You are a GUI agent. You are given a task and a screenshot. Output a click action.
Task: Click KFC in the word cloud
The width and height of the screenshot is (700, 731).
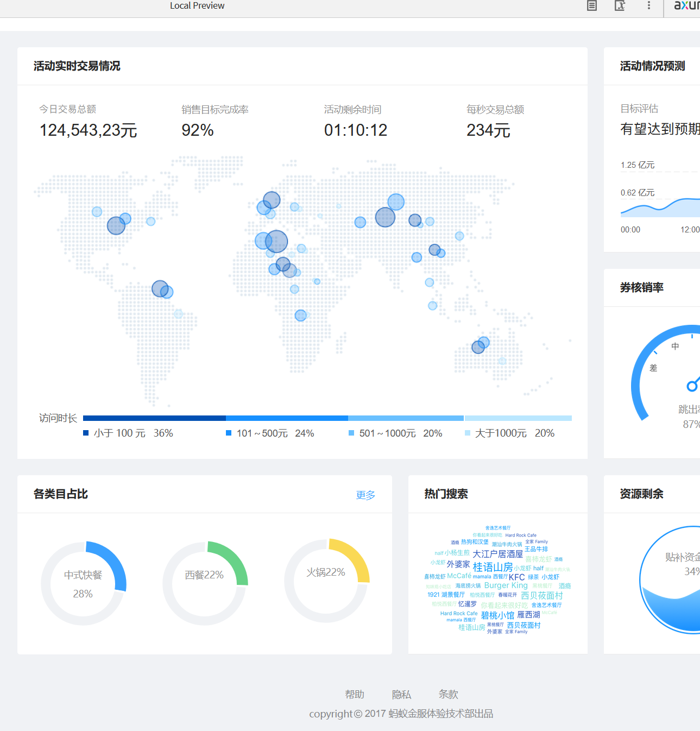point(517,577)
